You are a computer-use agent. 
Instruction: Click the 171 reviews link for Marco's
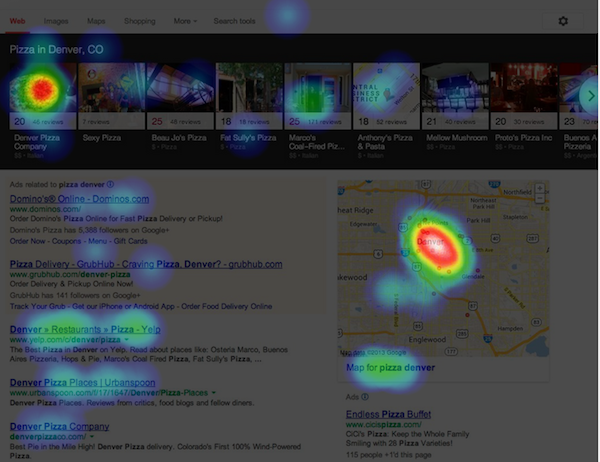click(325, 122)
